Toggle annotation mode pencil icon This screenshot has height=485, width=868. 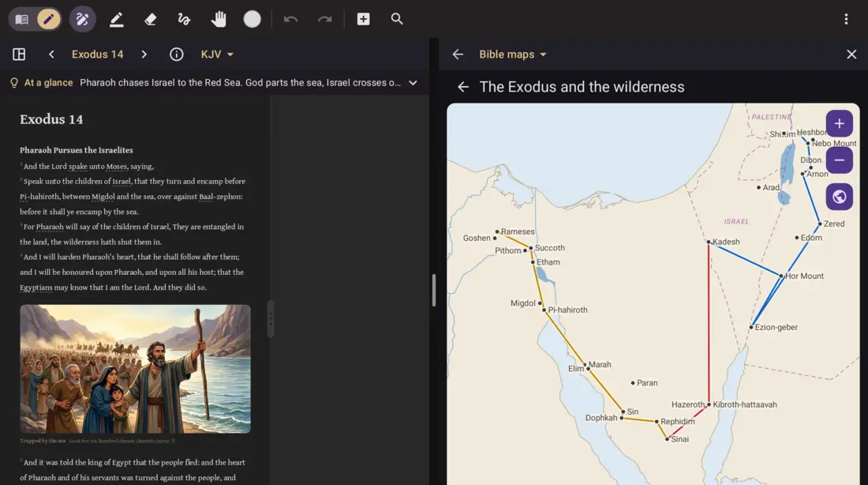(x=49, y=20)
